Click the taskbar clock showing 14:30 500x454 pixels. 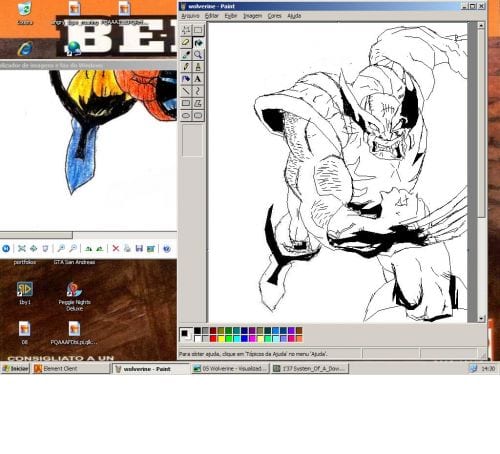point(488,369)
